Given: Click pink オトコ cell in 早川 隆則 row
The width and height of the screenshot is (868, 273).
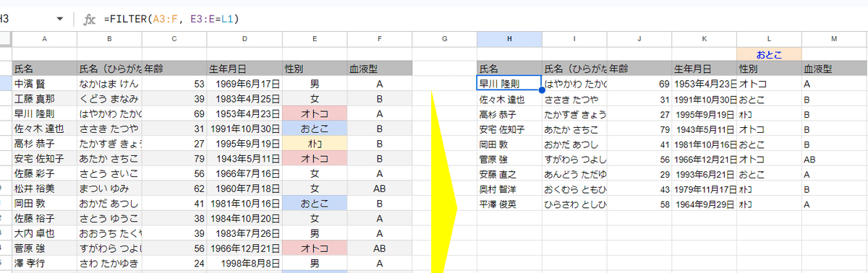Looking at the screenshot, I should click(315, 114).
